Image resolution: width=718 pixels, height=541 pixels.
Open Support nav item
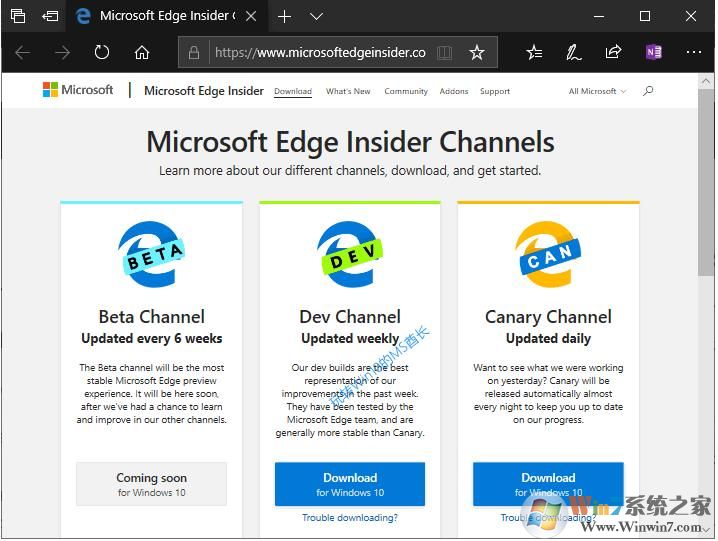(495, 91)
